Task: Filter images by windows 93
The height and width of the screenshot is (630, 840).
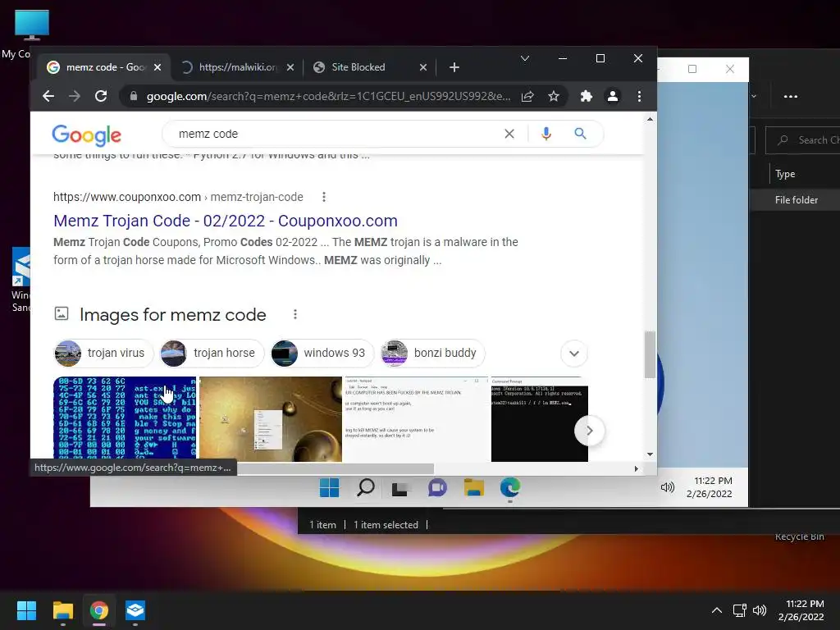Action: pyautogui.click(x=322, y=353)
